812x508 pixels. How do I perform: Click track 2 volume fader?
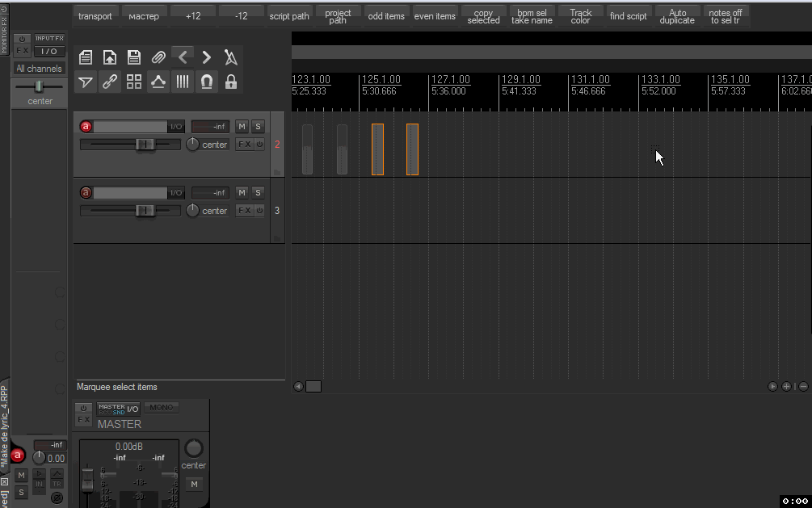coord(145,144)
